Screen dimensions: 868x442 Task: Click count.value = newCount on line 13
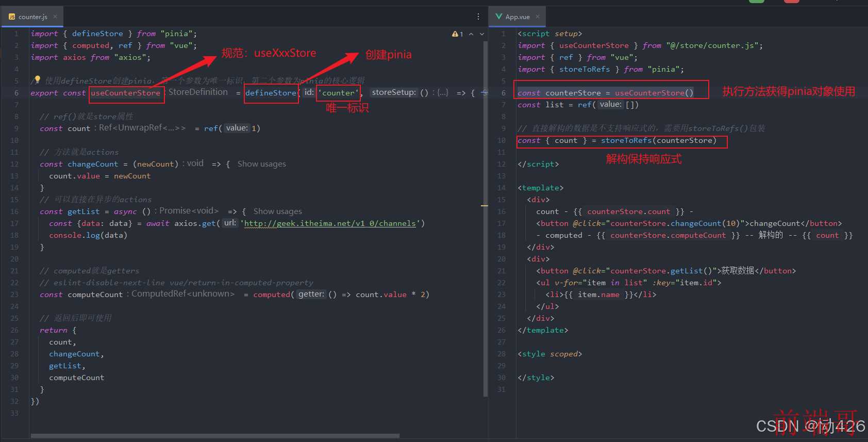coord(100,176)
